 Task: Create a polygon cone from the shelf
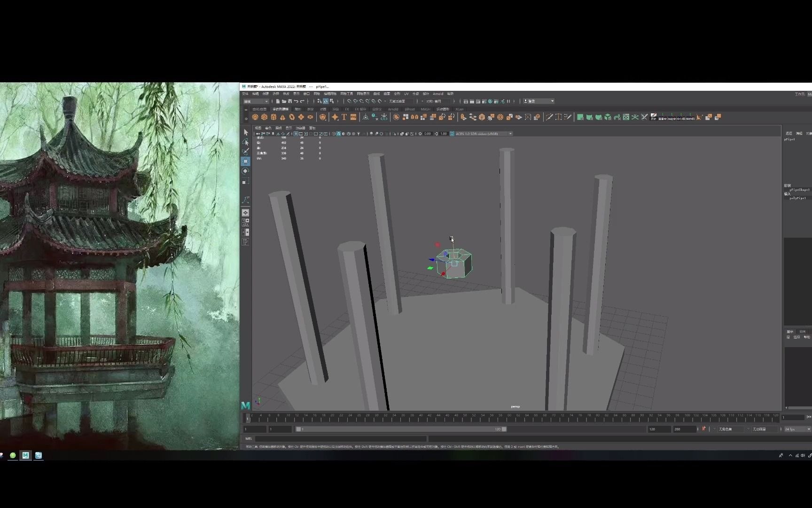[282, 117]
